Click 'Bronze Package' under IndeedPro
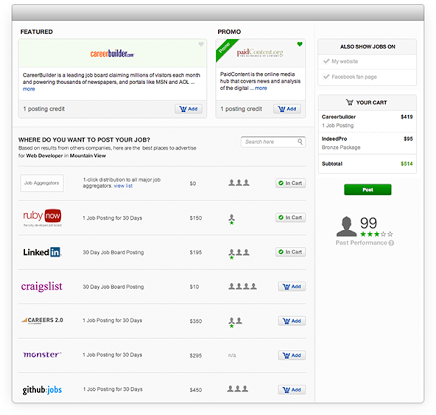Image resolution: width=436 pixels, height=415 pixels. (x=341, y=147)
